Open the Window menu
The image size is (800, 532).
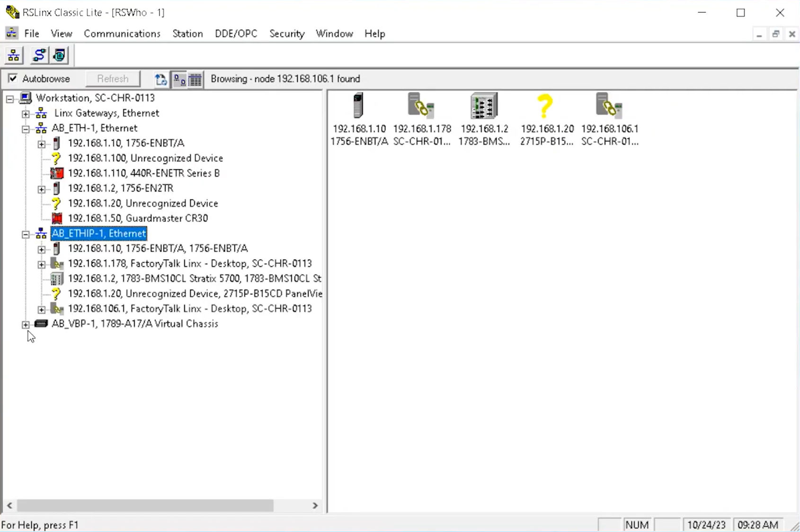[334, 34]
